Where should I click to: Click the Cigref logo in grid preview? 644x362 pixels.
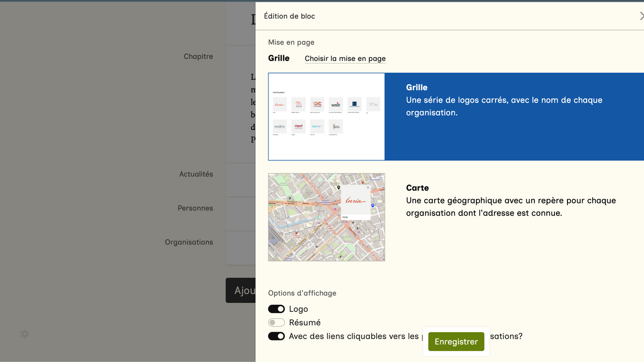pos(298,127)
